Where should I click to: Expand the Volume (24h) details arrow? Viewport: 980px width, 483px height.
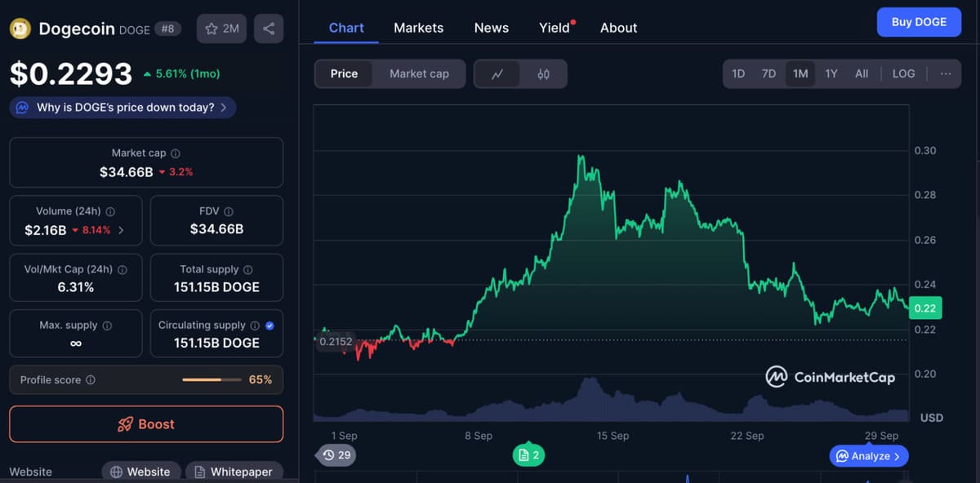(121, 230)
